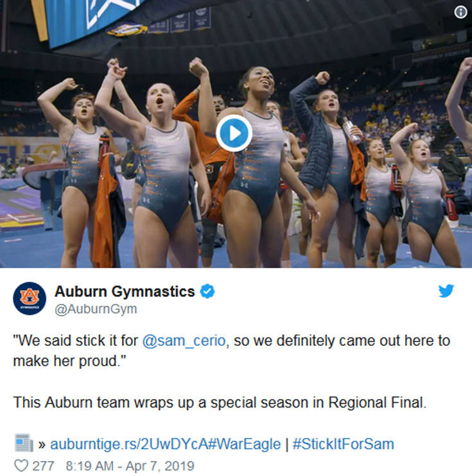Open the @sam_cerio mention

[x=184, y=341]
